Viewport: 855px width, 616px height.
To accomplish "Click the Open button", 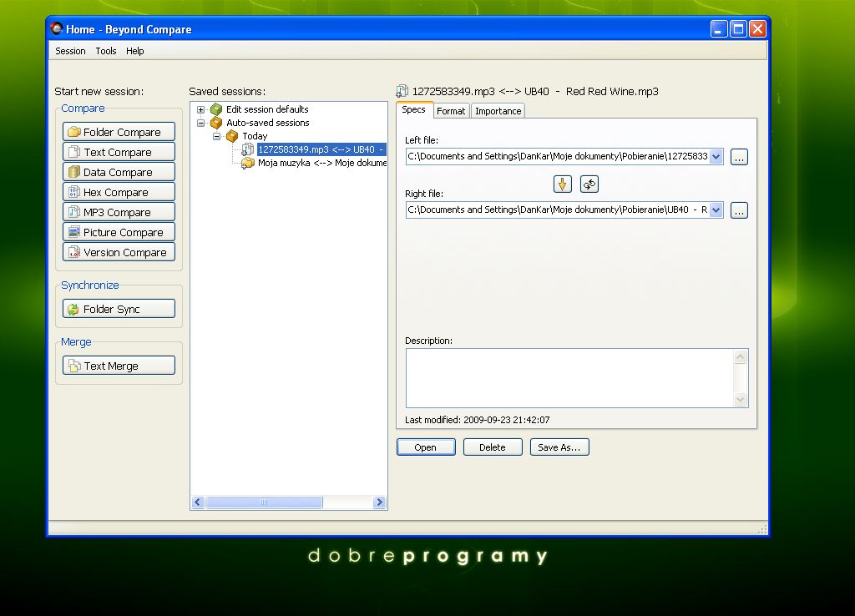I will click(x=426, y=447).
